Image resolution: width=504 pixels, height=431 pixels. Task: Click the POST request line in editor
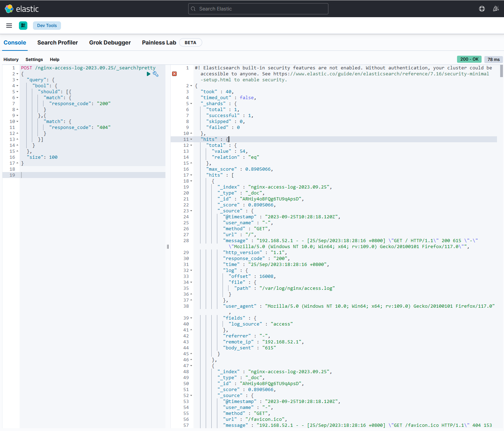click(88, 68)
